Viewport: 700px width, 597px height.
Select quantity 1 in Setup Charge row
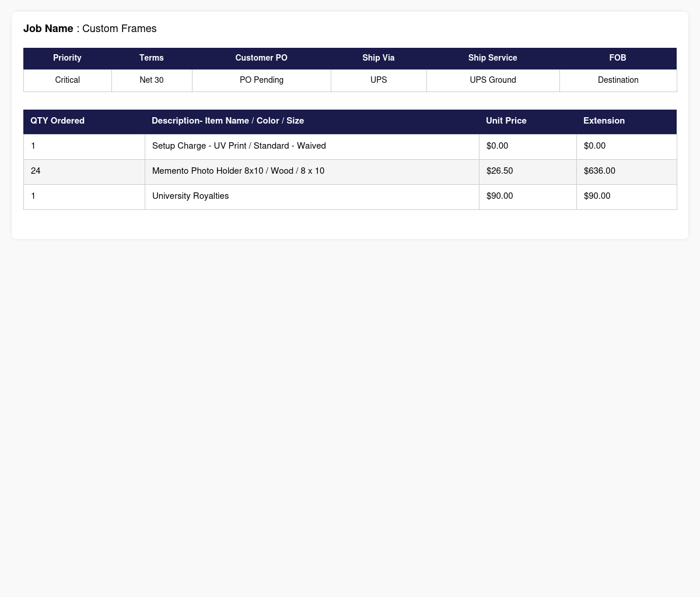(x=85, y=146)
